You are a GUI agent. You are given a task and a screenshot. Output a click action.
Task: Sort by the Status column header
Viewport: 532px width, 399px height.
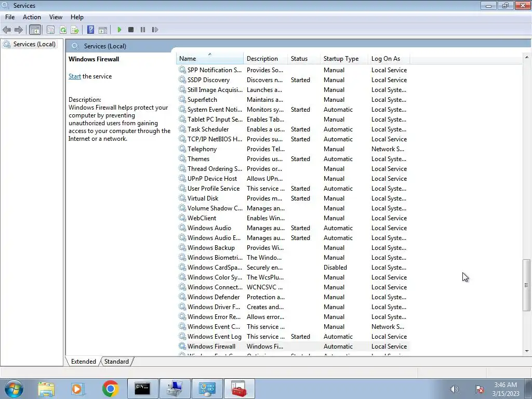(303, 58)
